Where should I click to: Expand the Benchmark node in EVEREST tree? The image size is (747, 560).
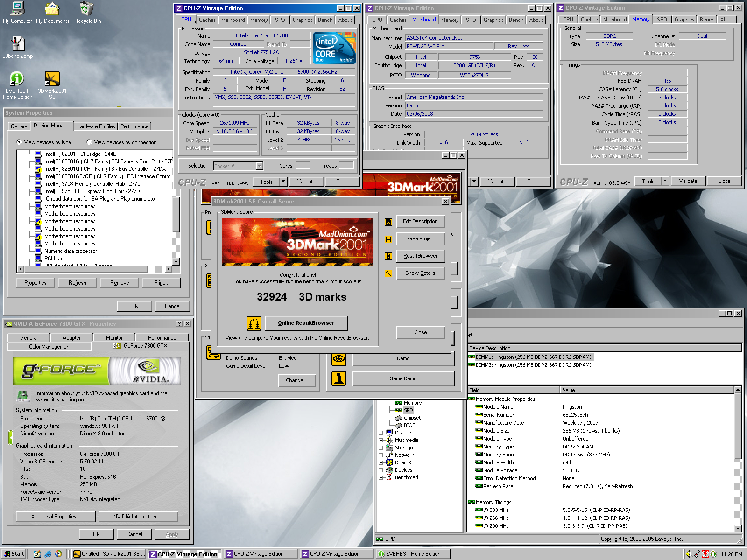coord(381,477)
